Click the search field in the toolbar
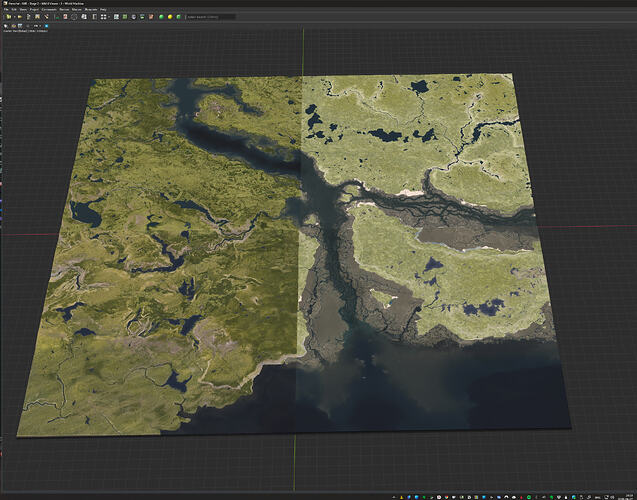 pos(210,17)
